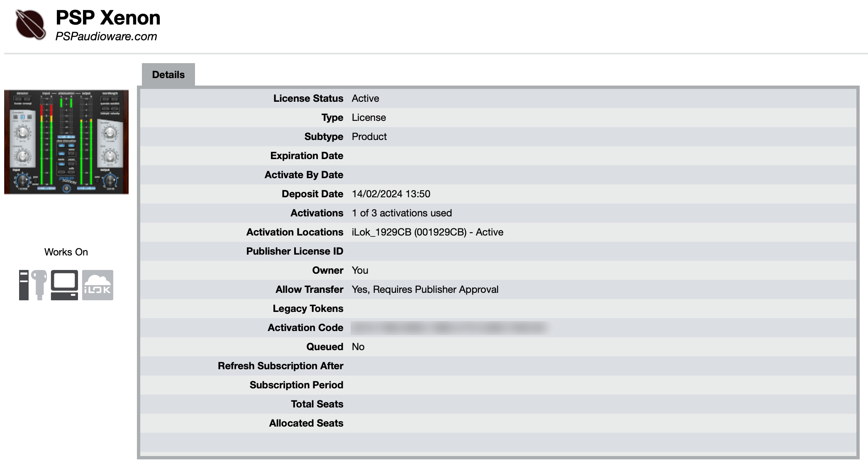Click the blurred Activation Code field
The height and width of the screenshot is (471, 868).
(x=450, y=328)
